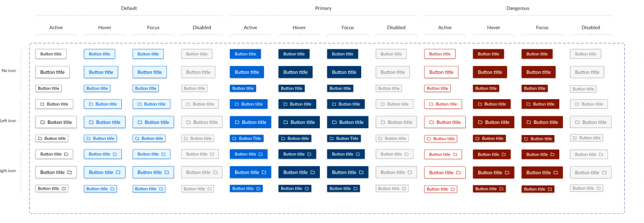Click 'Hover' label under Dangerous group
Screen dimensions: 644x223
(x=494, y=27)
